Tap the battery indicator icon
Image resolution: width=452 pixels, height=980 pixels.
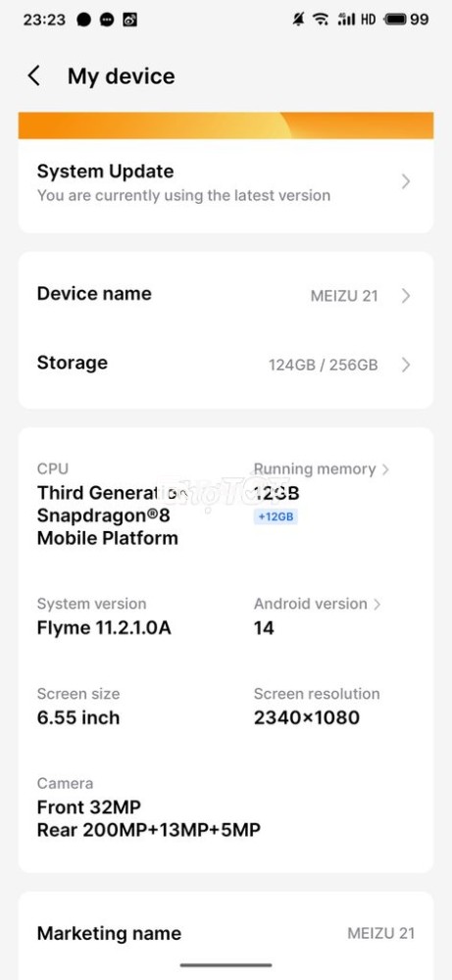click(x=395, y=20)
